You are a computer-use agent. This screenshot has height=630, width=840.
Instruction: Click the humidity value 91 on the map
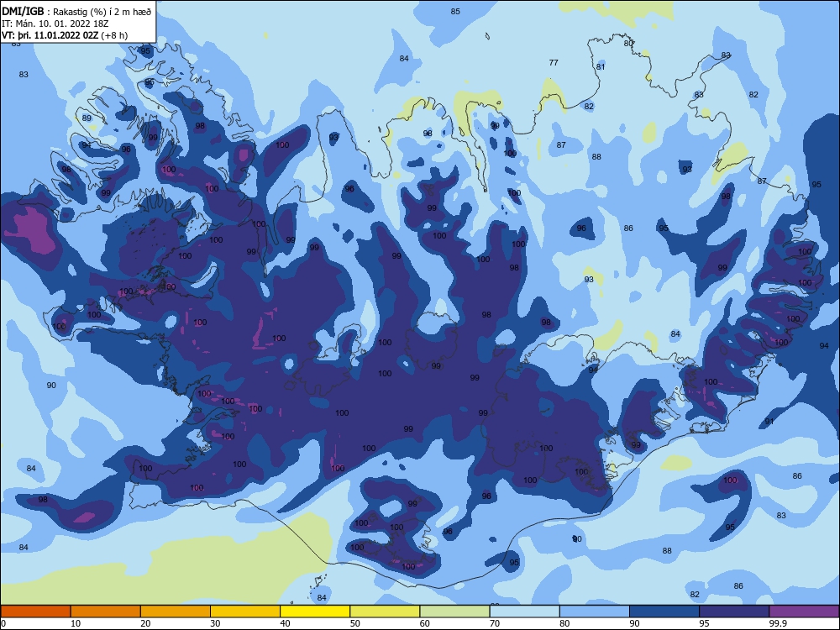click(769, 422)
